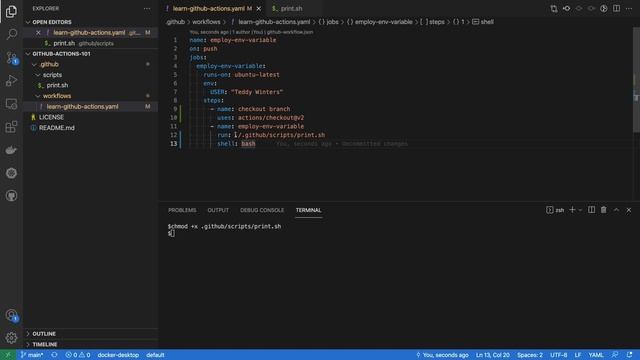Close learn-github-actions.yaml in Open Editors
Viewport: 640px width, 360px height.
pyautogui.click(x=38, y=33)
